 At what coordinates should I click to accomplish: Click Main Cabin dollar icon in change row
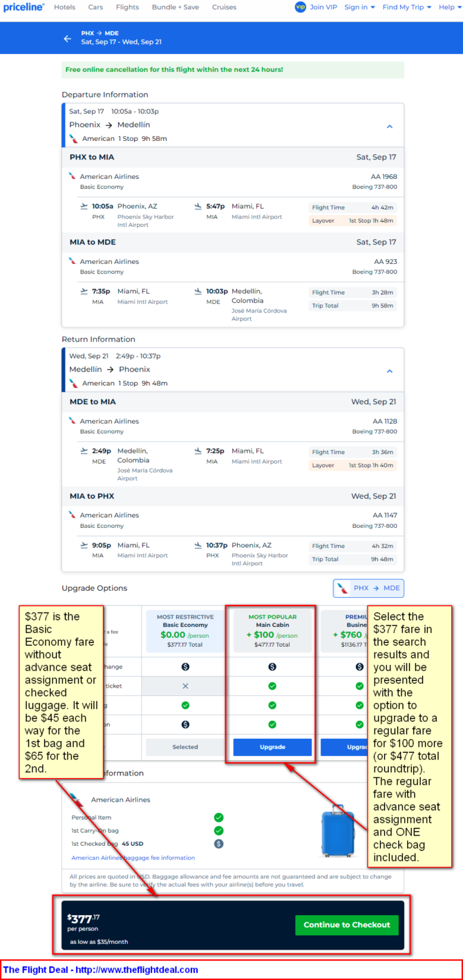272,666
